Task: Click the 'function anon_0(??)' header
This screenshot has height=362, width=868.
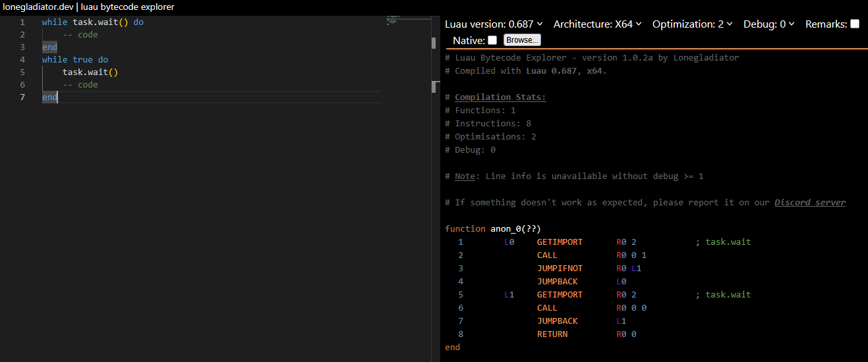Action: tap(492, 229)
